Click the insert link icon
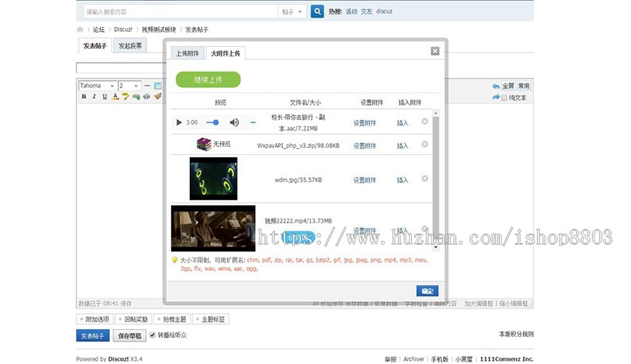The width and height of the screenshot is (631, 364). tap(136, 96)
